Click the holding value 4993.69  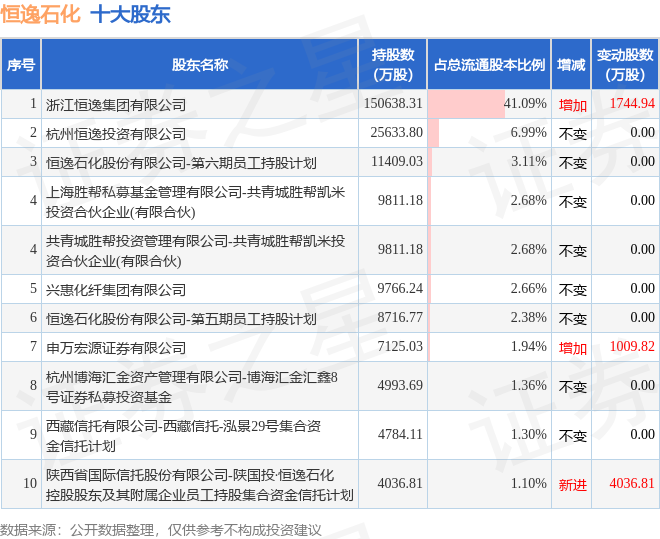tap(399, 385)
